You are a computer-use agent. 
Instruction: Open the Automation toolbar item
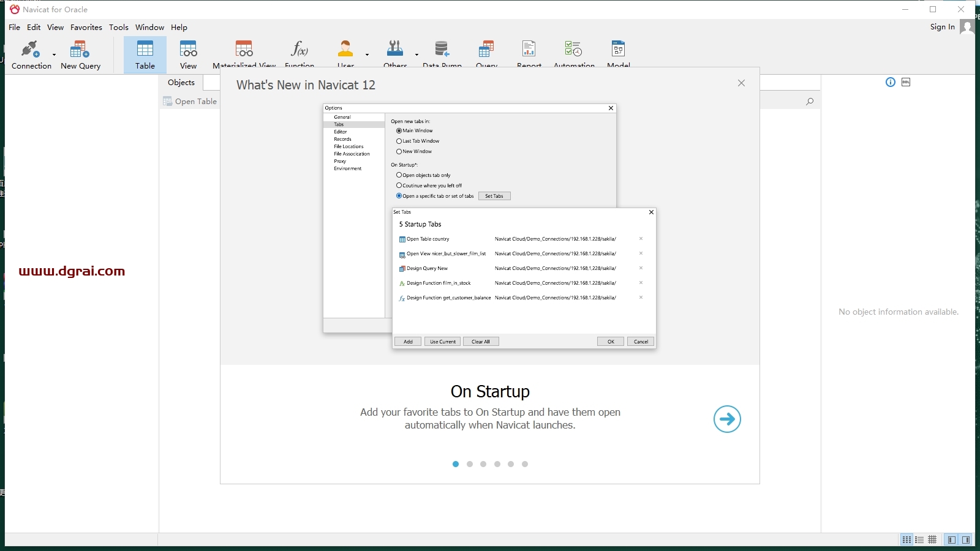pos(574,54)
